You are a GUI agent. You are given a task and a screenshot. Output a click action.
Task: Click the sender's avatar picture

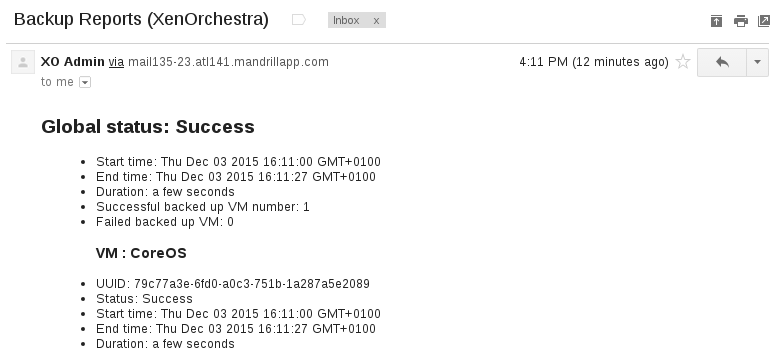coord(23,62)
